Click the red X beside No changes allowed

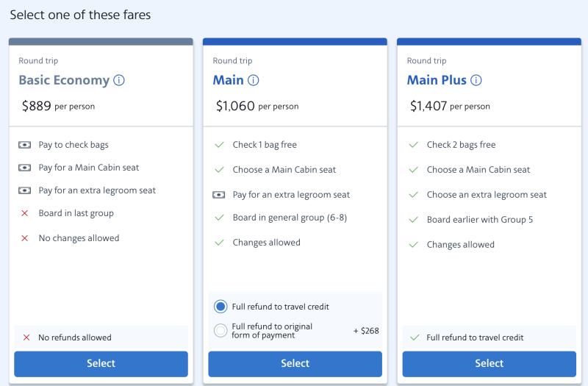25,238
